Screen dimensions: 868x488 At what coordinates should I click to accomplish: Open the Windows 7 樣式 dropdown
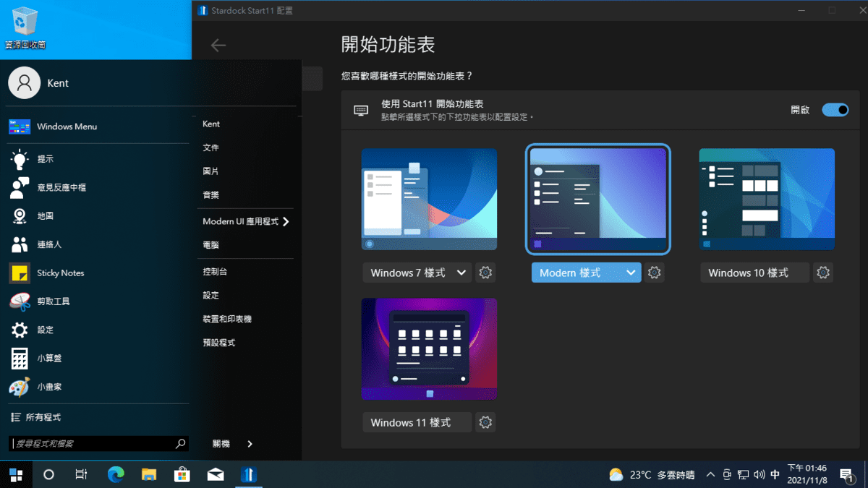pos(417,273)
